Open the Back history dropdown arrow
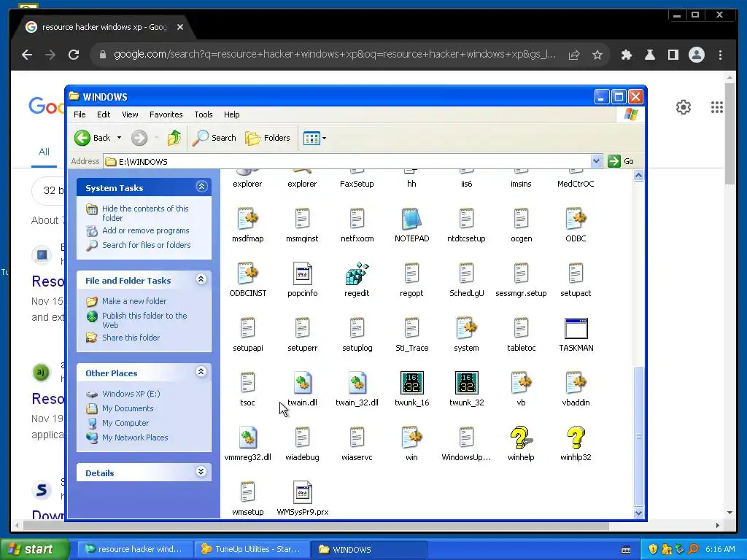Image resolution: width=747 pixels, height=560 pixels. [119, 138]
